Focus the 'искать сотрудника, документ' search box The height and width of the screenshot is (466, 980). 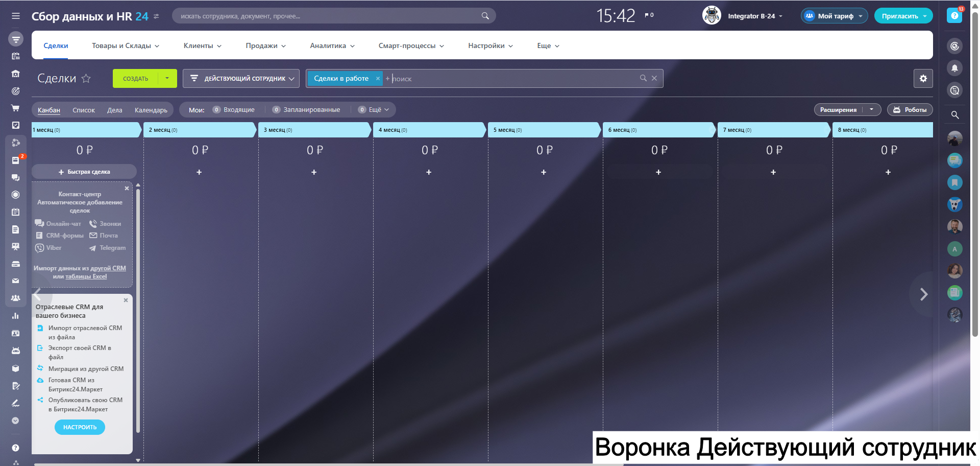(334, 16)
